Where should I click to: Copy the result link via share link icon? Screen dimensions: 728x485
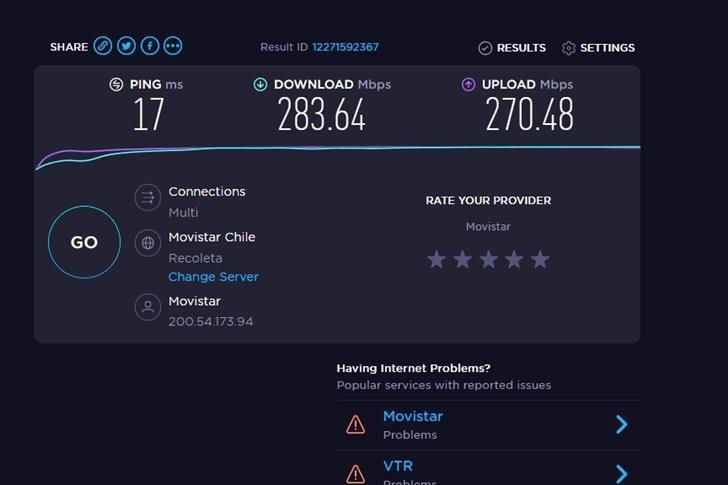click(x=103, y=46)
